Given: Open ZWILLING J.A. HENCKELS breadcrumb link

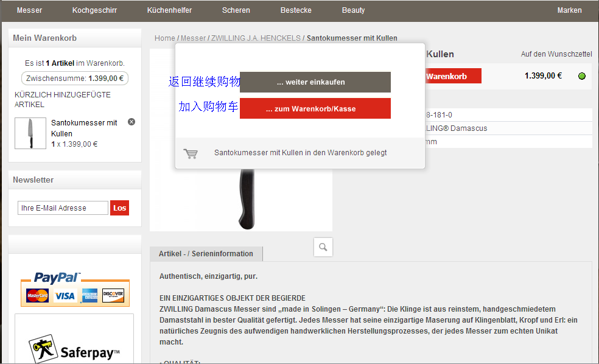Looking at the screenshot, I should pyautogui.click(x=256, y=38).
